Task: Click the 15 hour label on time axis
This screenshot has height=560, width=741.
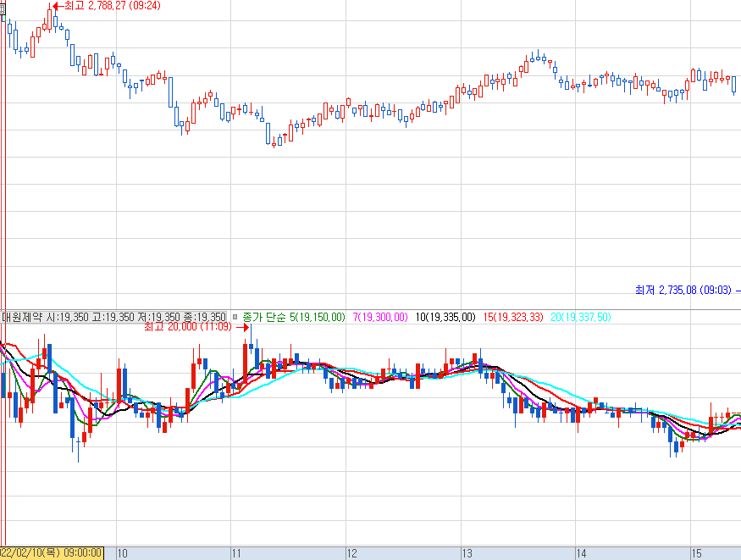Action: pyautogui.click(x=697, y=553)
